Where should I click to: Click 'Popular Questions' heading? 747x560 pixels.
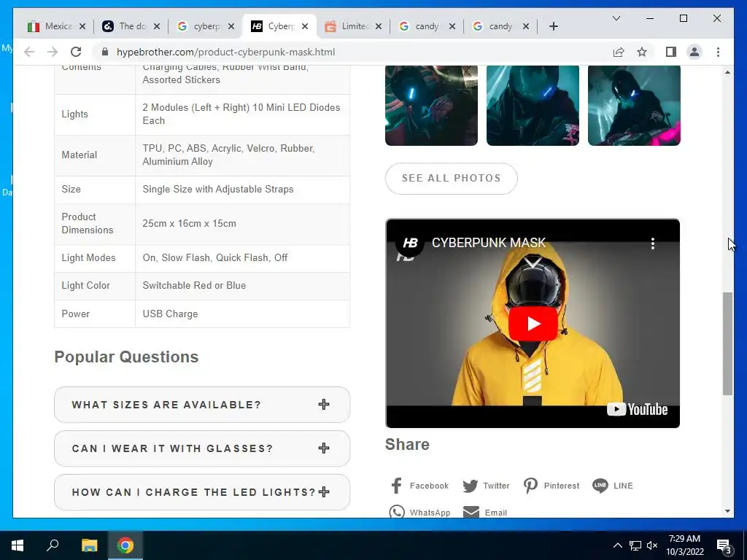point(126,357)
